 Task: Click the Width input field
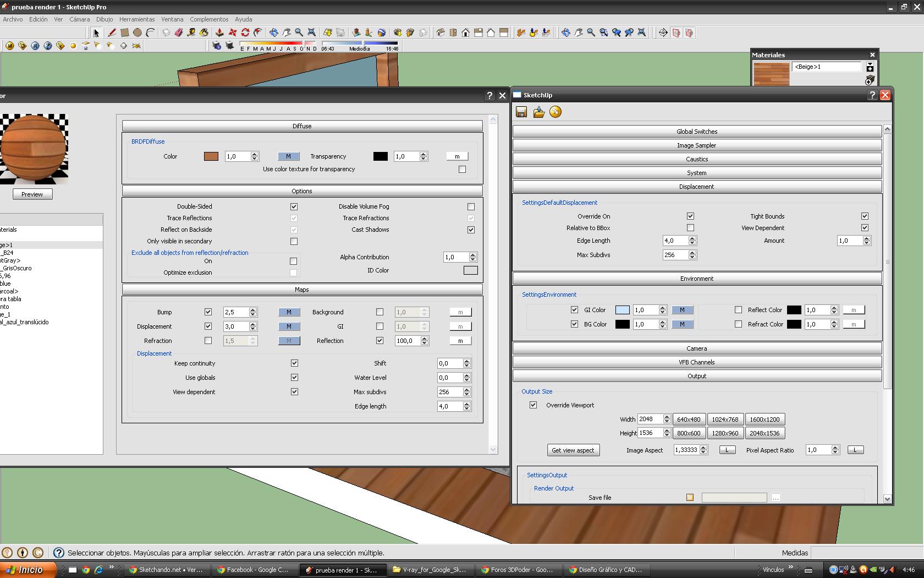click(650, 419)
